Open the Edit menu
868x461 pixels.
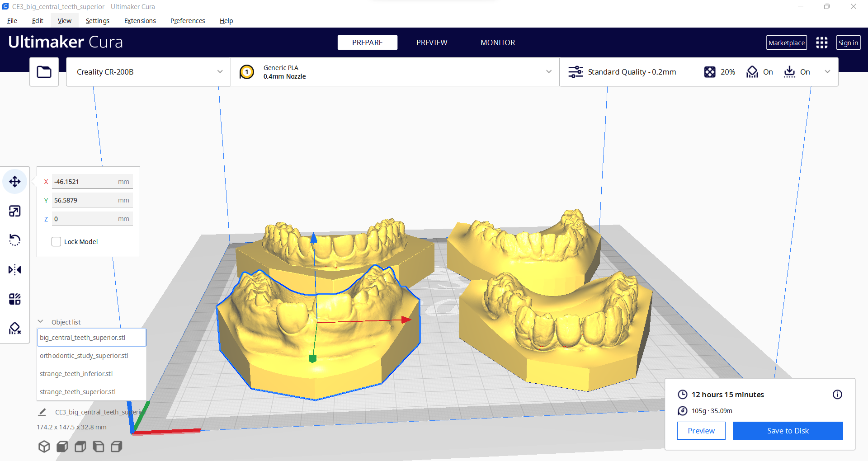(38, 21)
